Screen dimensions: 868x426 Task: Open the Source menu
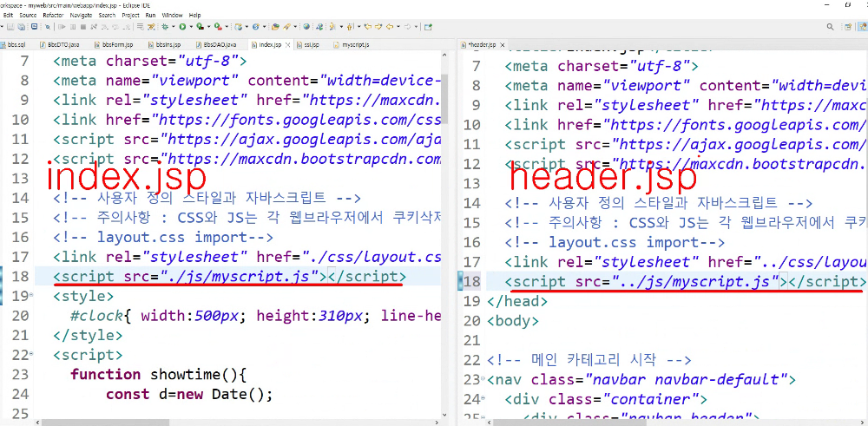[x=28, y=15]
